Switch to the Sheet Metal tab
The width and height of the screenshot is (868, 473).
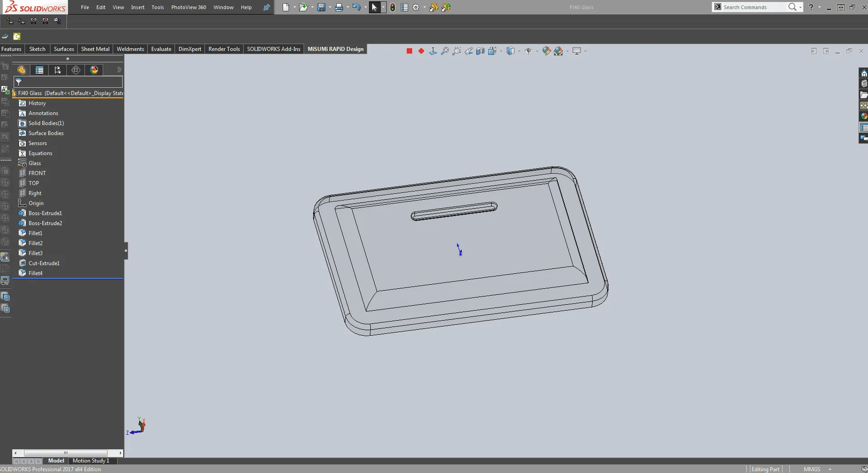click(x=95, y=49)
